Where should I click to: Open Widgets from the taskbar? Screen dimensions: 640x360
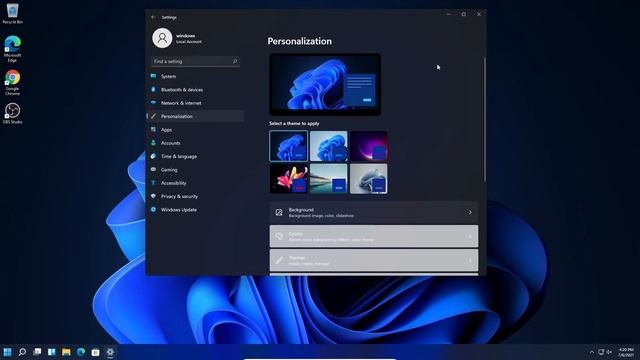[52, 352]
